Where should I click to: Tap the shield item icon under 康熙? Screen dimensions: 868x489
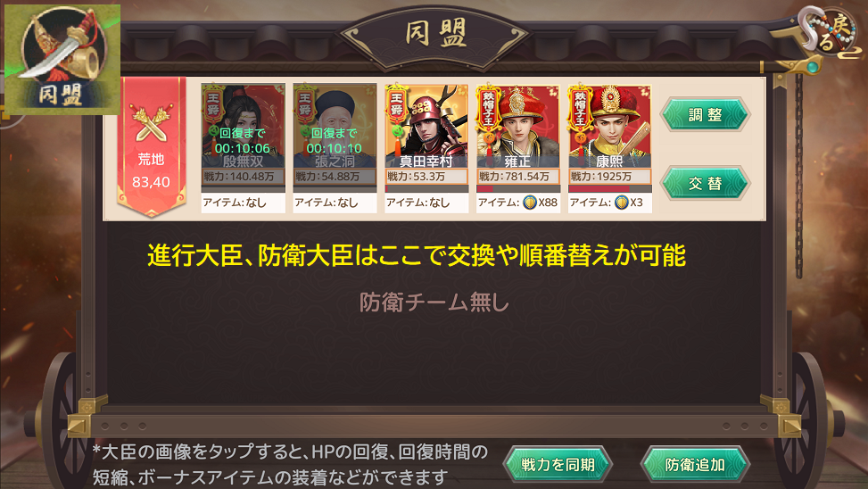[621, 203]
